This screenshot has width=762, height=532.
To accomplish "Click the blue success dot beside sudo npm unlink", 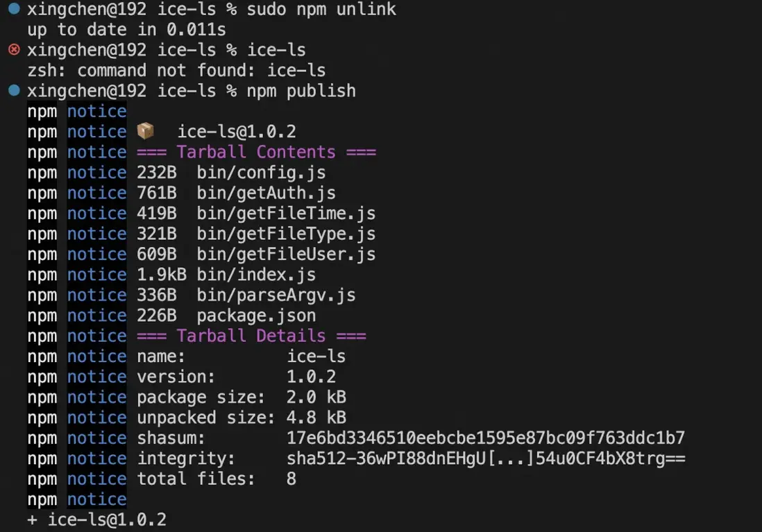I will pyautogui.click(x=14, y=9).
